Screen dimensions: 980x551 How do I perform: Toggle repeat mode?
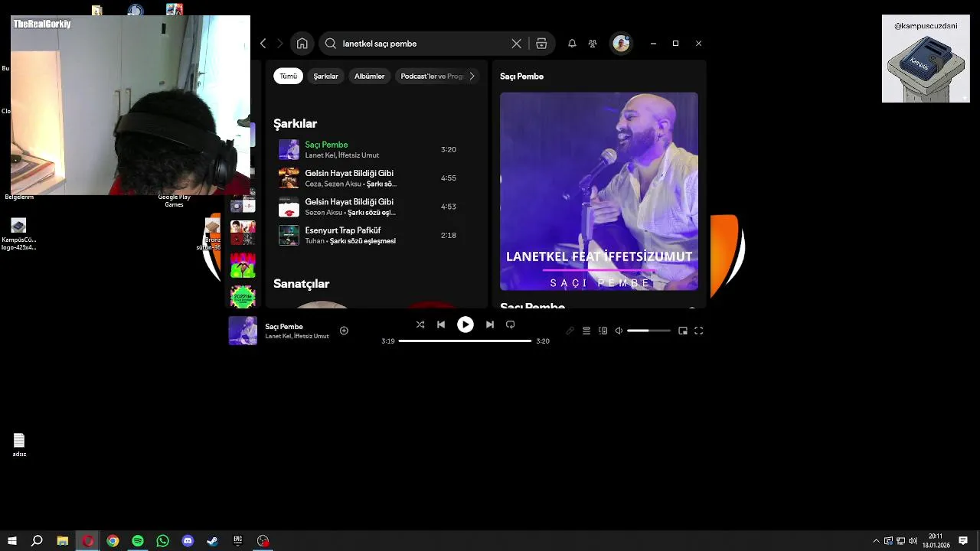point(510,324)
